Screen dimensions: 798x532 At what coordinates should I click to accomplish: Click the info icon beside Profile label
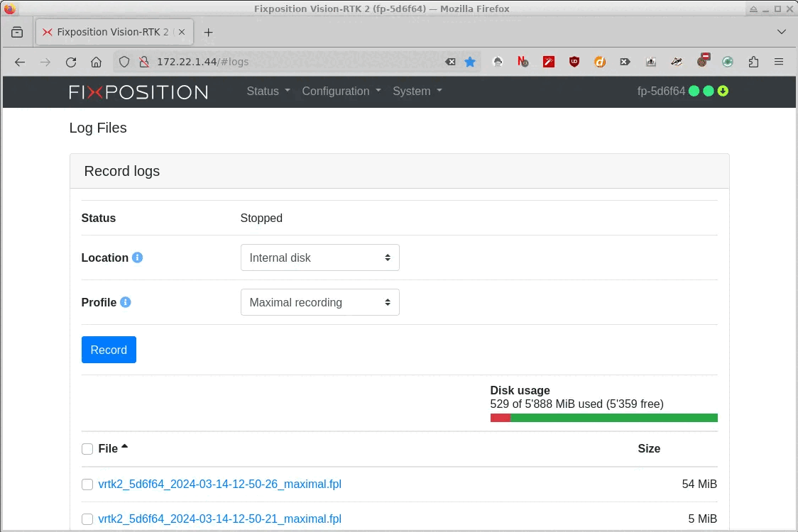pos(126,302)
